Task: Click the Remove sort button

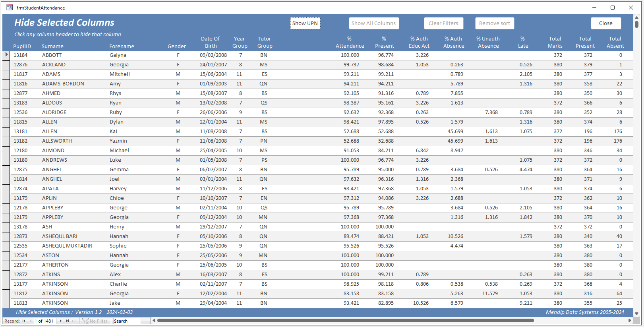Action: click(495, 23)
